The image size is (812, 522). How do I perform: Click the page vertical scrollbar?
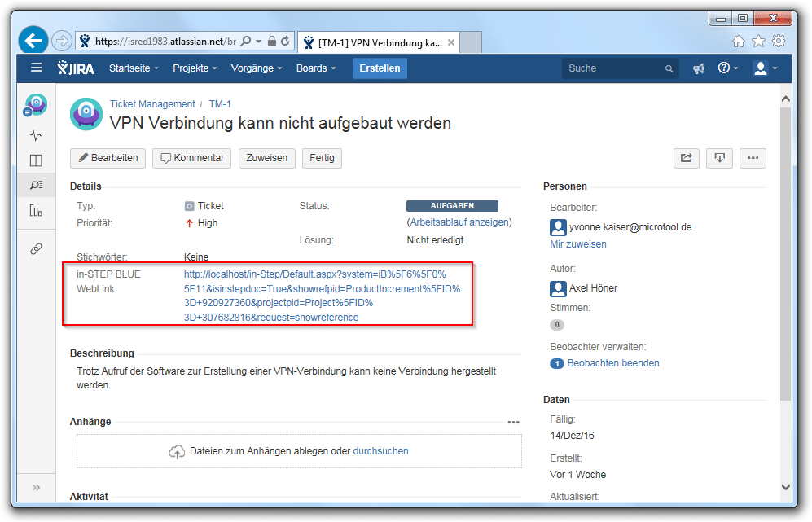click(x=785, y=244)
